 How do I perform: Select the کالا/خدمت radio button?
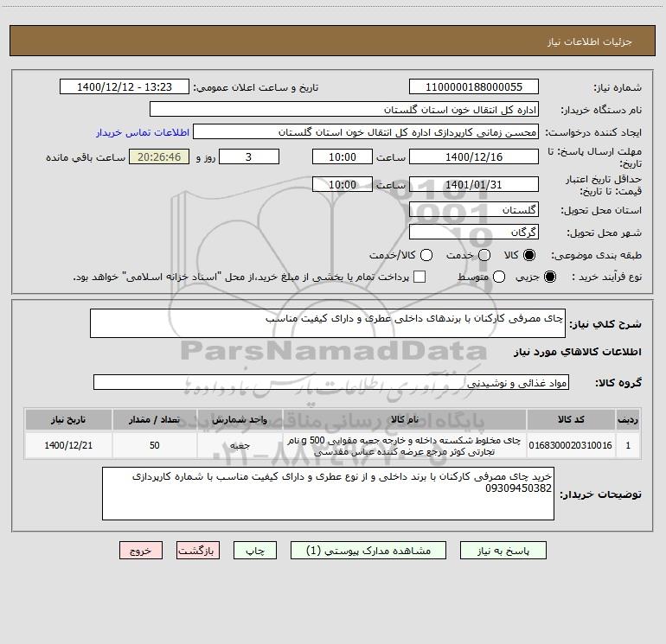point(426,255)
